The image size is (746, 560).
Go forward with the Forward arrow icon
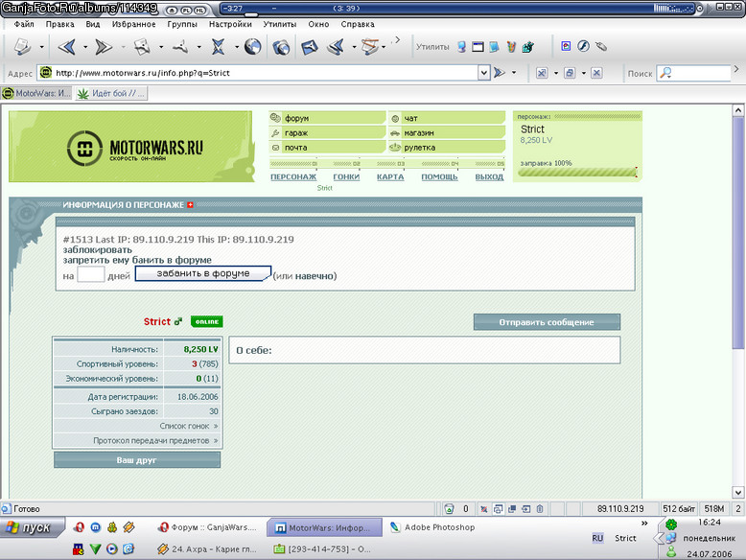click(103, 47)
